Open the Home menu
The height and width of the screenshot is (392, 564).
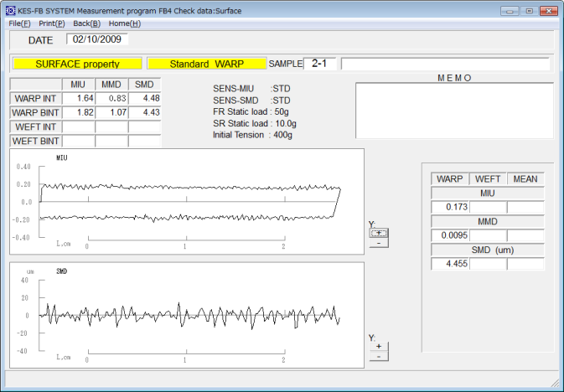pos(124,23)
